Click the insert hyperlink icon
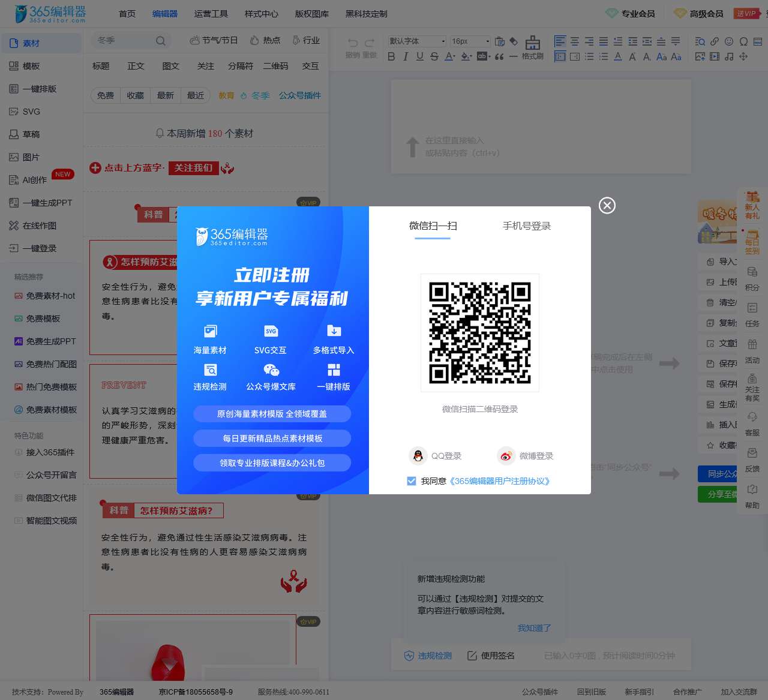The image size is (768, 700). tap(715, 41)
